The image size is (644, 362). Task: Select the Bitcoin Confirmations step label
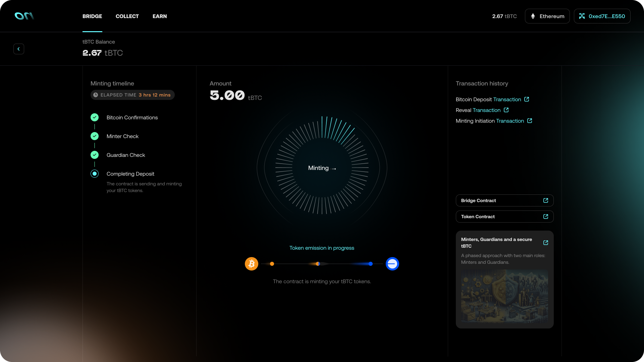[132, 118]
